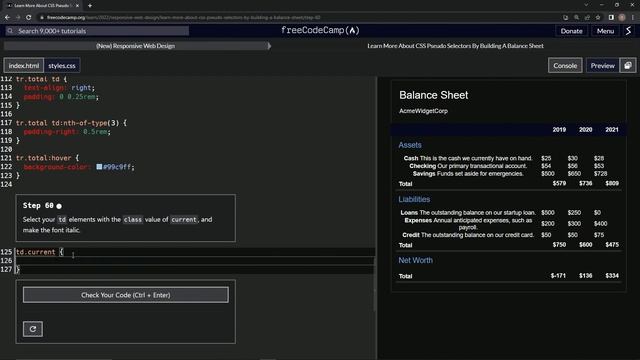640x360 pixels.
Task: Click the 2020 column header
Action: (x=585, y=130)
